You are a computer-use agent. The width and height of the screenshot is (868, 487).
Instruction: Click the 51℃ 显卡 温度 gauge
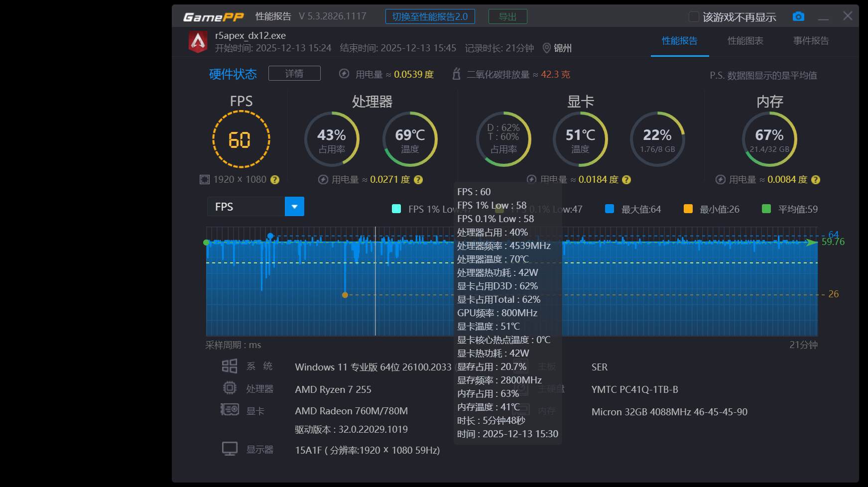(581, 139)
